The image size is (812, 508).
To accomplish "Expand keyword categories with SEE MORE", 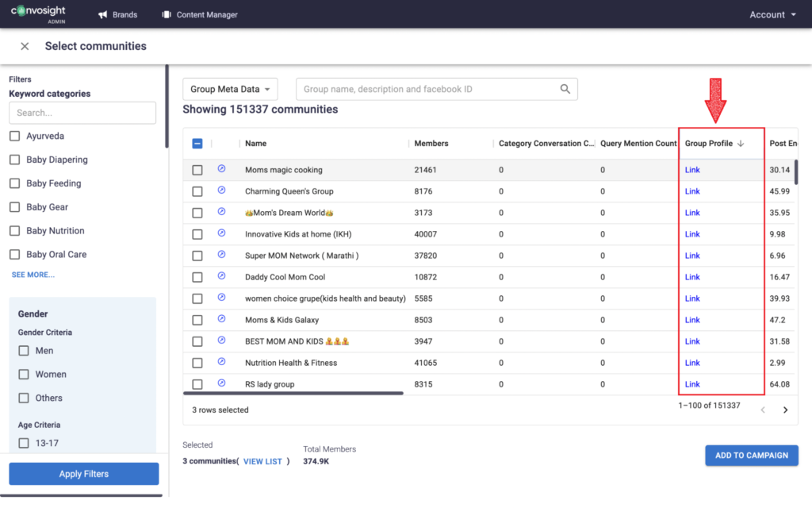I will pos(33,275).
